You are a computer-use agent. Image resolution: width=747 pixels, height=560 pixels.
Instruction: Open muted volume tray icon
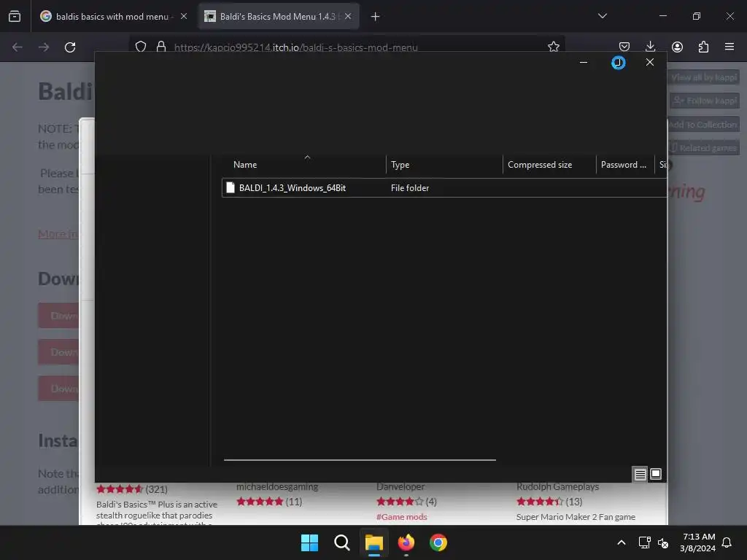tap(663, 542)
